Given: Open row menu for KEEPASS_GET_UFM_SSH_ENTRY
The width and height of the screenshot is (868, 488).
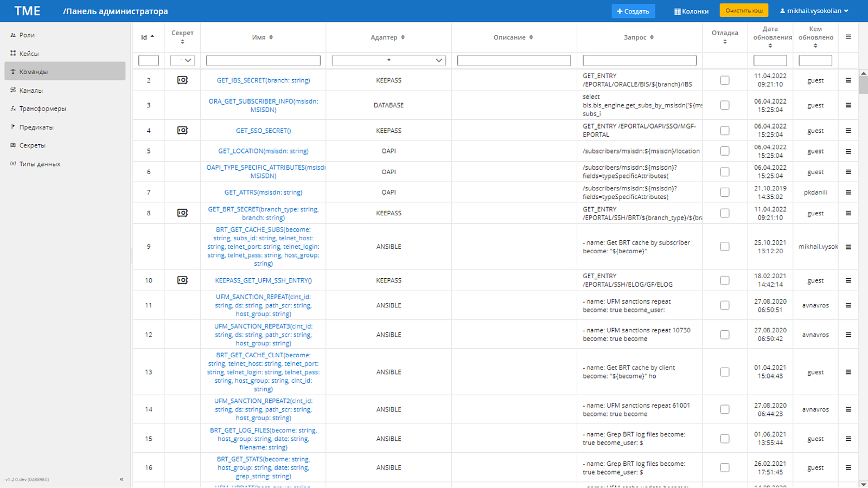Looking at the screenshot, I should click(x=848, y=280).
